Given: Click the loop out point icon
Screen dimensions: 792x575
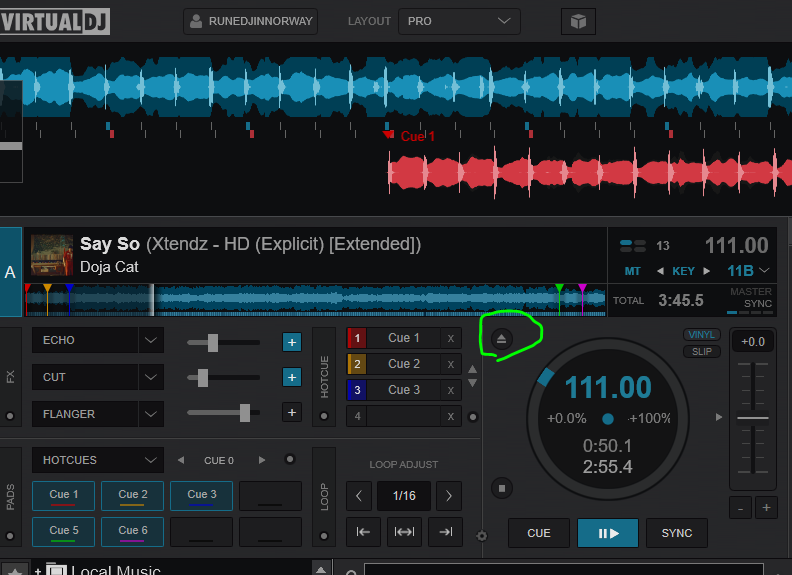Looking at the screenshot, I should tap(446, 532).
